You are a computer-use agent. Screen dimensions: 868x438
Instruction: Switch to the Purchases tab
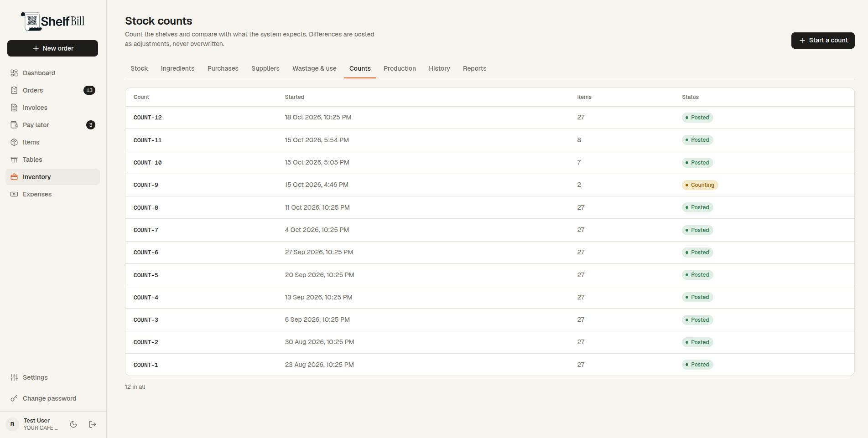click(223, 68)
